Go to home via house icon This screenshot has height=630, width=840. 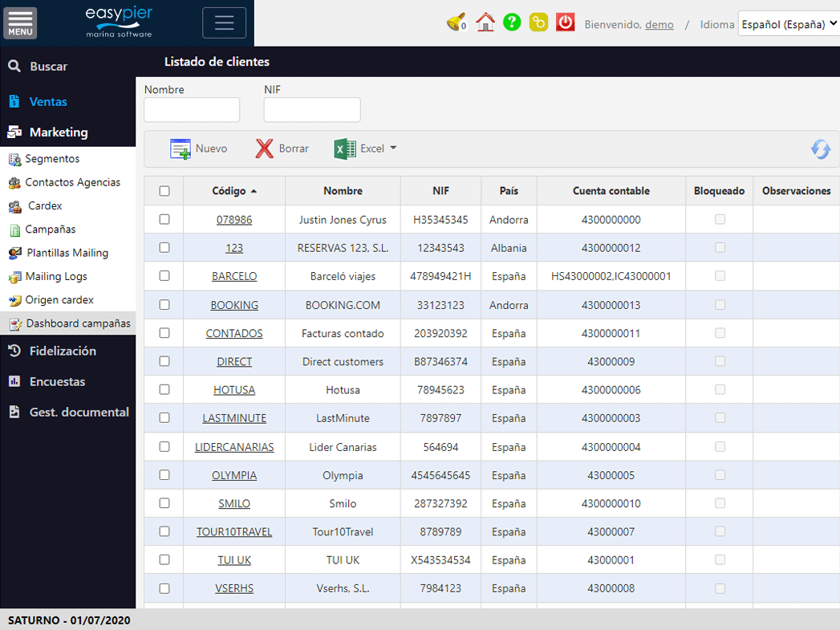tap(485, 22)
